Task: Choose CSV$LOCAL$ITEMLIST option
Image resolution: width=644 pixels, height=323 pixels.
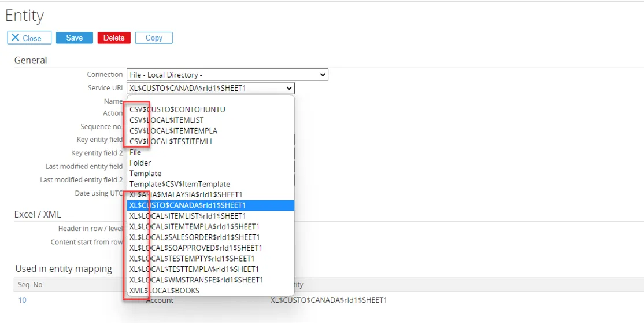Action: click(166, 120)
